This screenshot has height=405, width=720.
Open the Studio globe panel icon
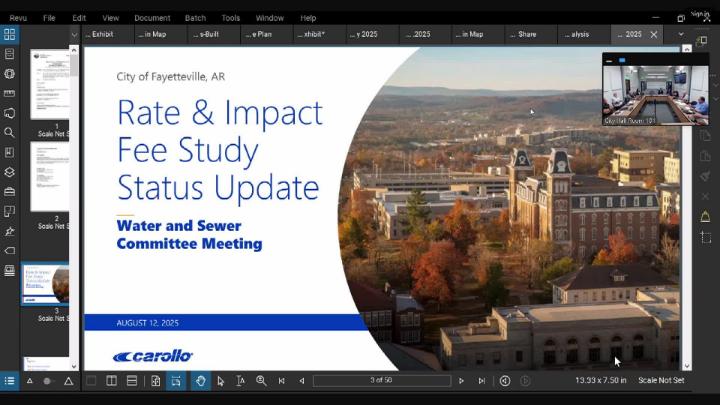point(9,74)
